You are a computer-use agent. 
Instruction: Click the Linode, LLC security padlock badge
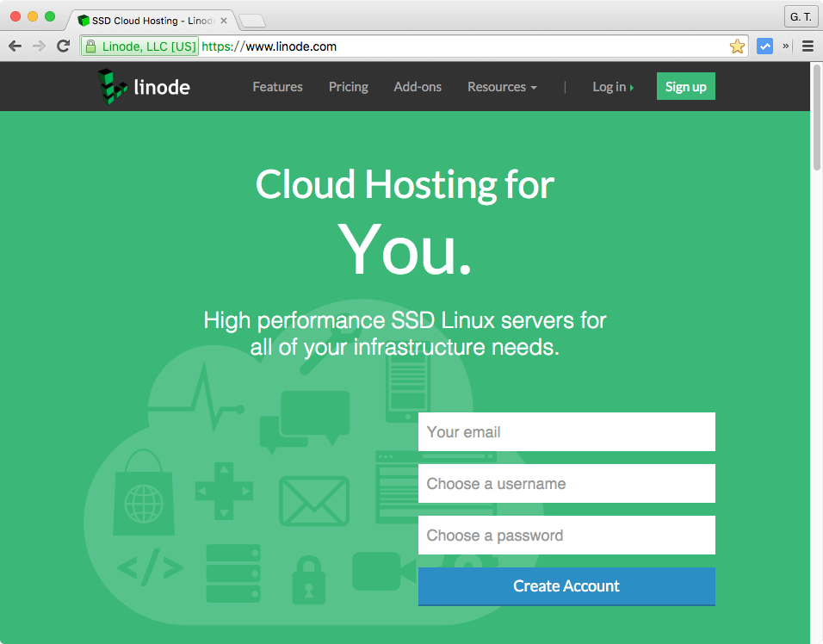tap(139, 46)
